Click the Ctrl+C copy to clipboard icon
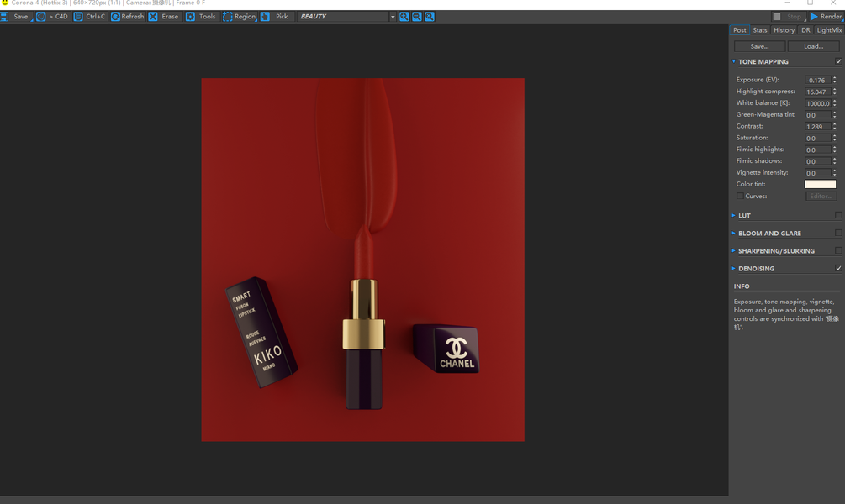 tap(78, 17)
